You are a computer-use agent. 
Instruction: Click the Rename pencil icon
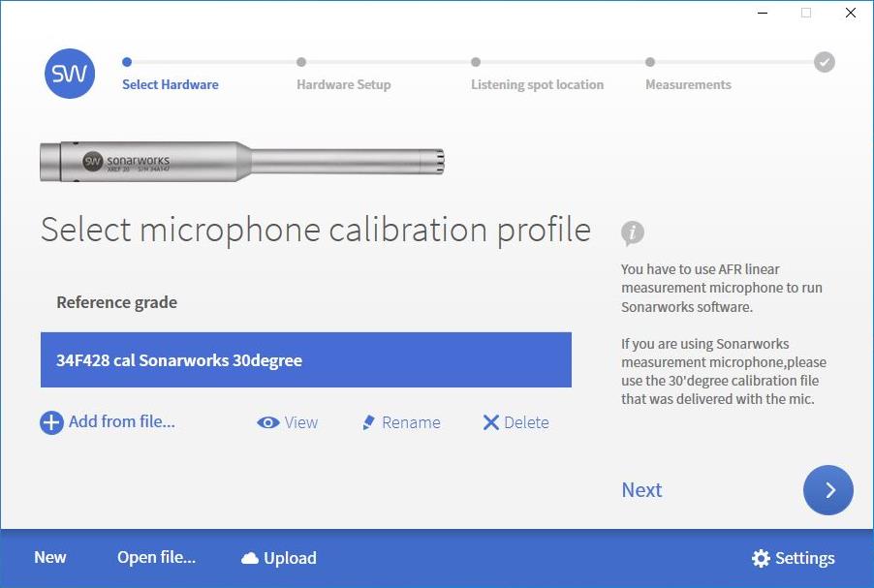[368, 422]
